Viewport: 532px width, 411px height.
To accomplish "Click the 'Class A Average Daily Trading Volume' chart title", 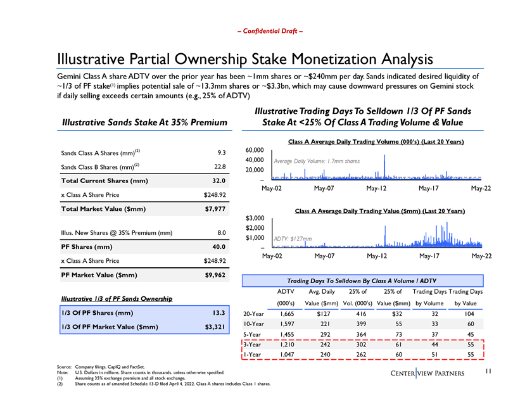I will click(376, 142).
